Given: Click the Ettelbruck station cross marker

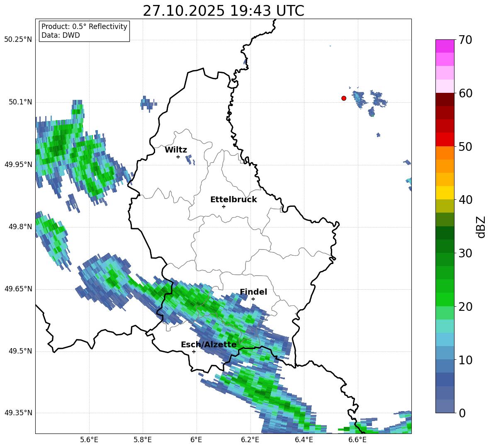Looking at the screenshot, I should pyautogui.click(x=224, y=206).
